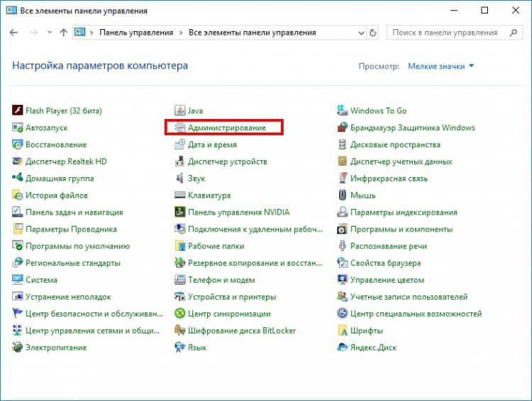This screenshot has height=401, width=532.
Task: Click the search magnifier button
Action: (514, 33)
